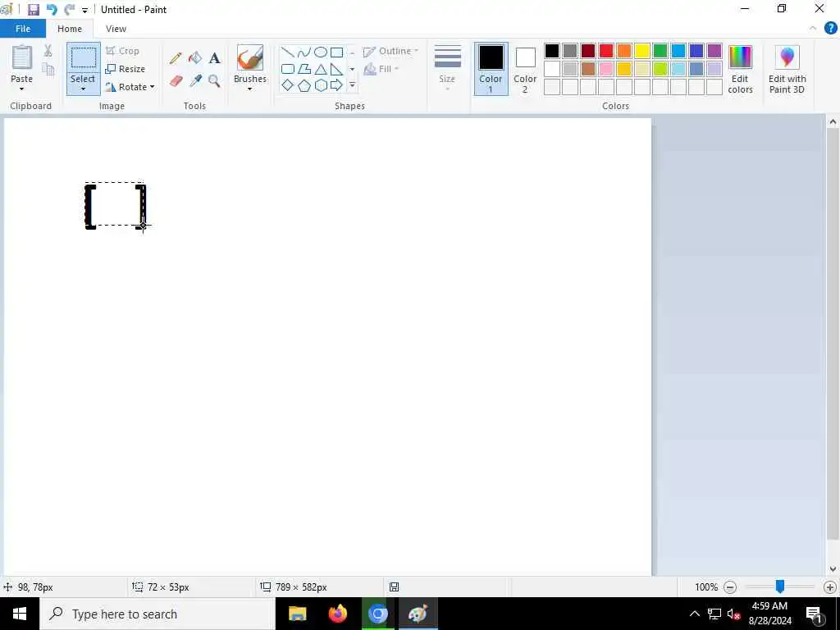The width and height of the screenshot is (840, 630).
Task: Open the line Size dropdown
Action: tap(447, 69)
